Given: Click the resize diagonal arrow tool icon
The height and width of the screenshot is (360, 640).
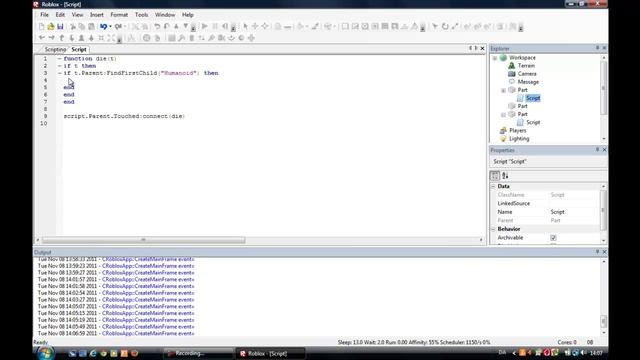Looking at the screenshot, I should tap(455, 27).
